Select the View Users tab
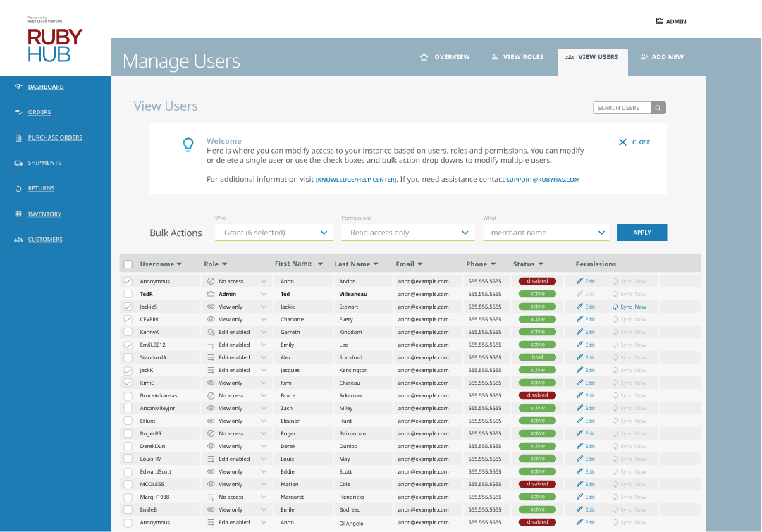The height and width of the screenshot is (532, 762). (592, 62)
